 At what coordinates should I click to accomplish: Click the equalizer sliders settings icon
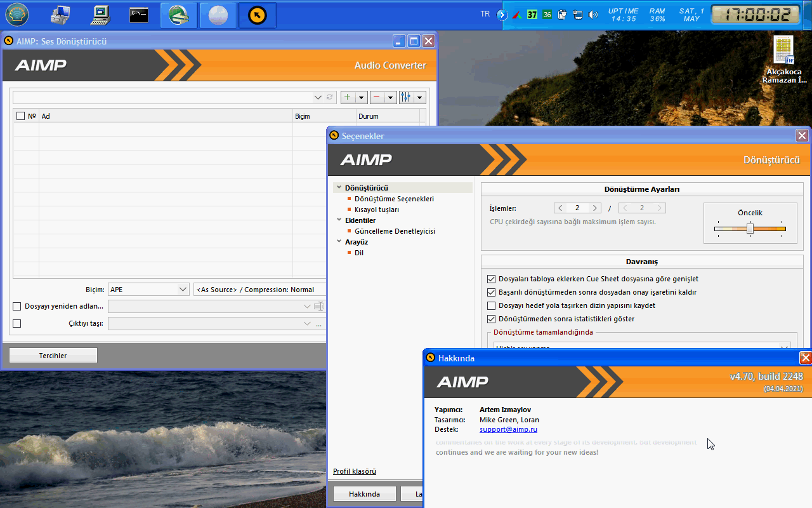coord(406,97)
